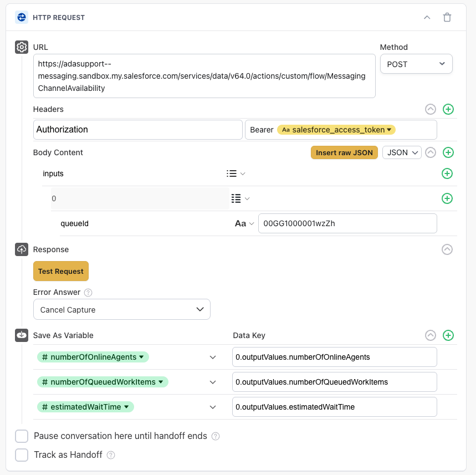The image size is (476, 475).
Task: Click the HTTP Request block logo icon
Action: (21, 17)
